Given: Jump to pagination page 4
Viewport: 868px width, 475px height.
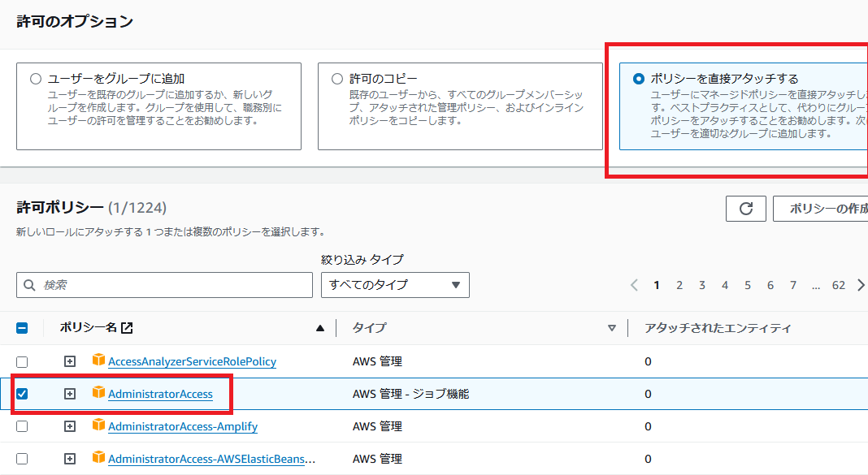Looking at the screenshot, I should pyautogui.click(x=725, y=285).
